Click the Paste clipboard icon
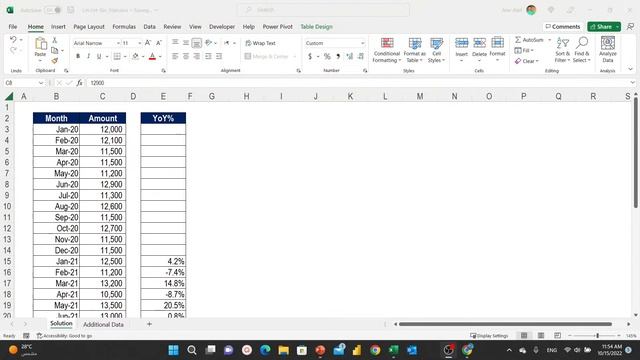Image resolution: width=640 pixels, height=360 pixels. click(40, 43)
